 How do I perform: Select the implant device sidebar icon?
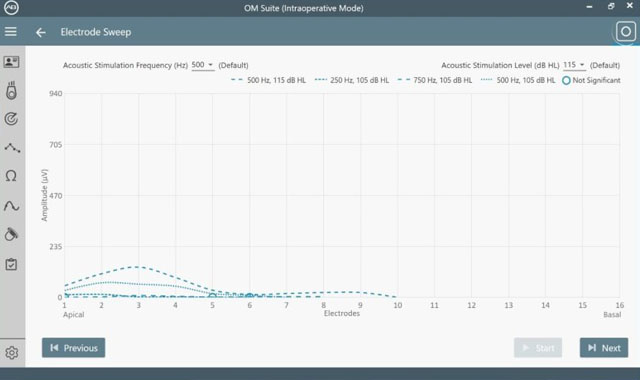point(11,91)
